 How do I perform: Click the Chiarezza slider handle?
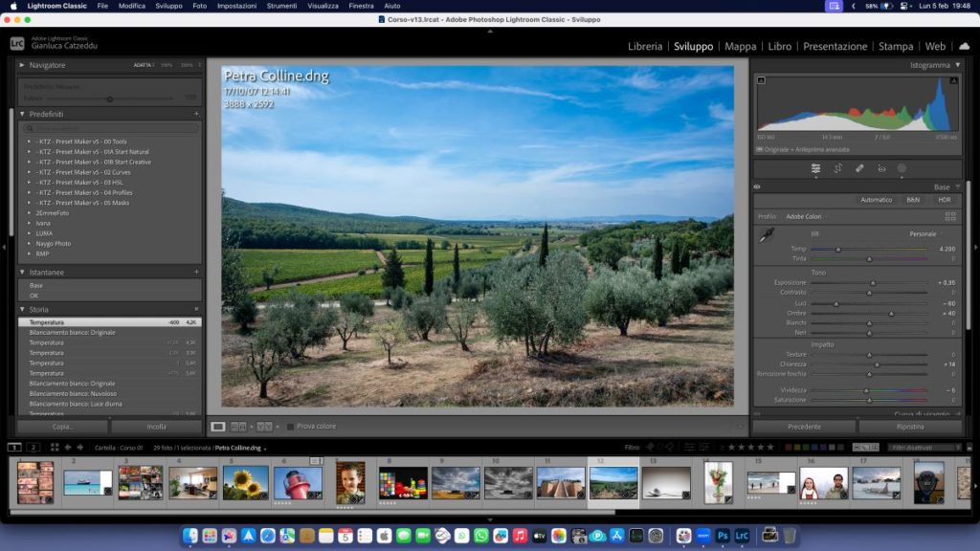point(877,364)
